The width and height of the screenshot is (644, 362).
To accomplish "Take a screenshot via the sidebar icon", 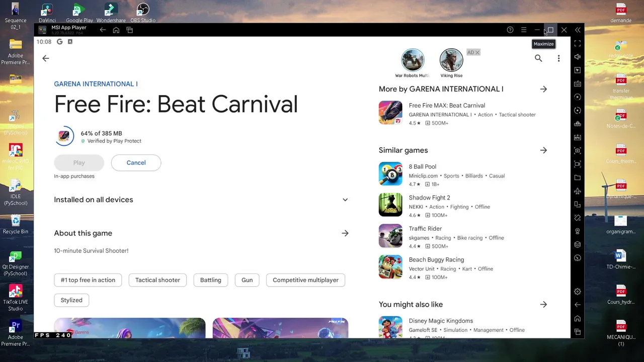I will pos(578,151).
